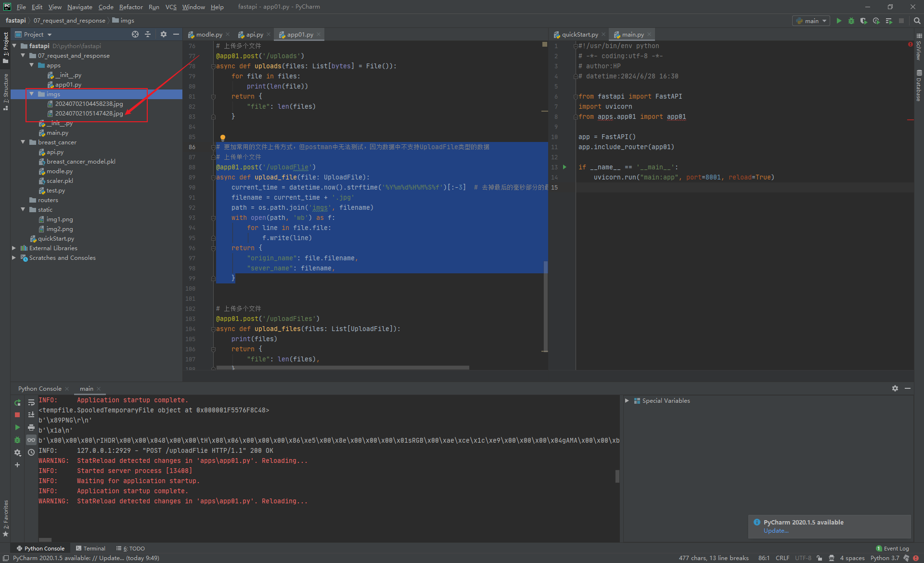
Task: Locate current file in Project tree
Action: click(x=135, y=34)
